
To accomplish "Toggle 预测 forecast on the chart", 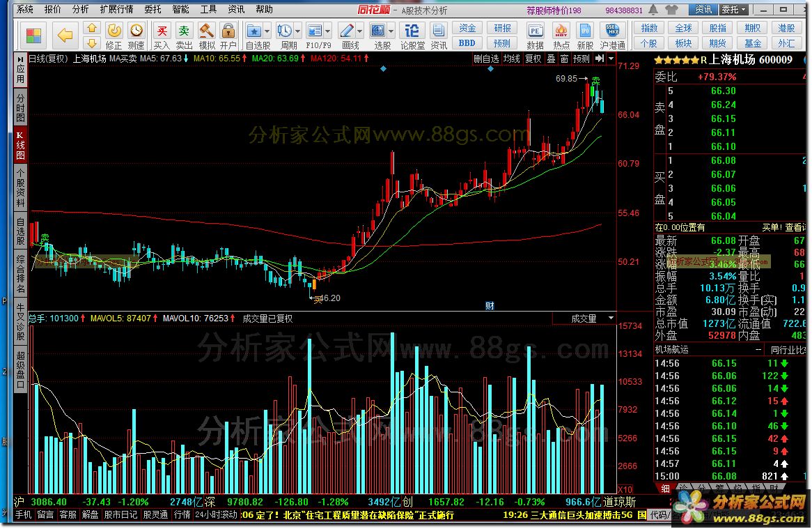I will pyautogui.click(x=581, y=59).
